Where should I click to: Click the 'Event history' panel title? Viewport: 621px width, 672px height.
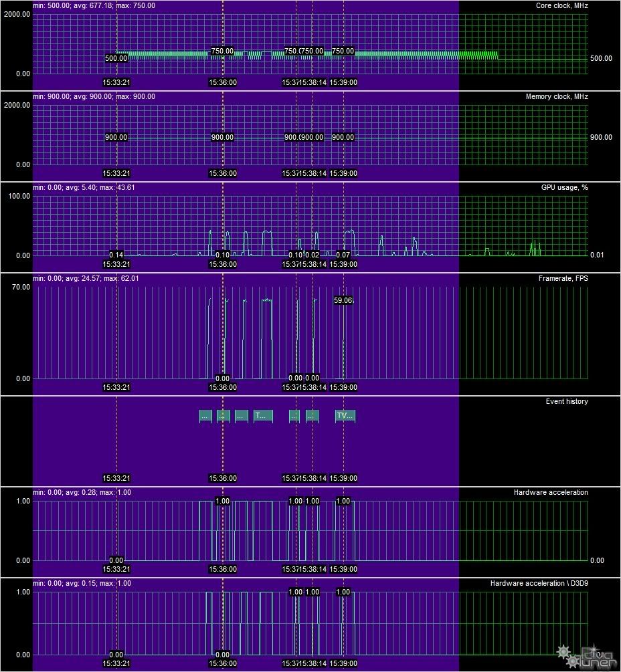point(567,402)
